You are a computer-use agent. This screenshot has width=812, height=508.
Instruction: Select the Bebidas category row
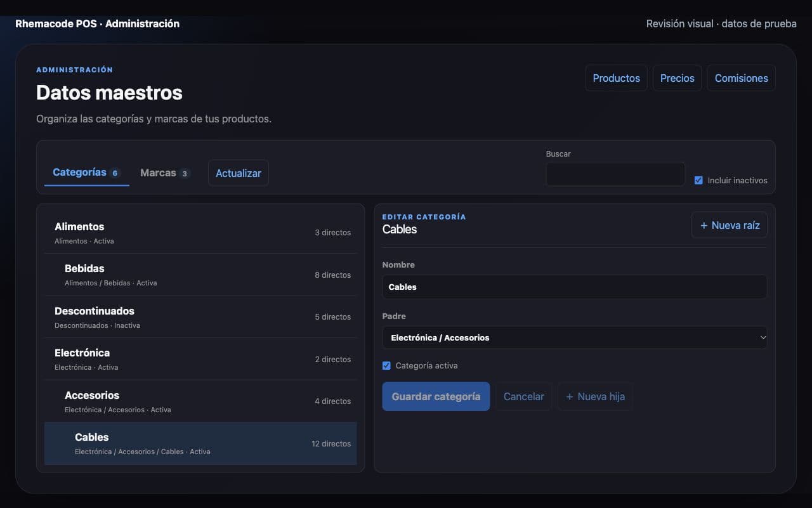click(200, 275)
